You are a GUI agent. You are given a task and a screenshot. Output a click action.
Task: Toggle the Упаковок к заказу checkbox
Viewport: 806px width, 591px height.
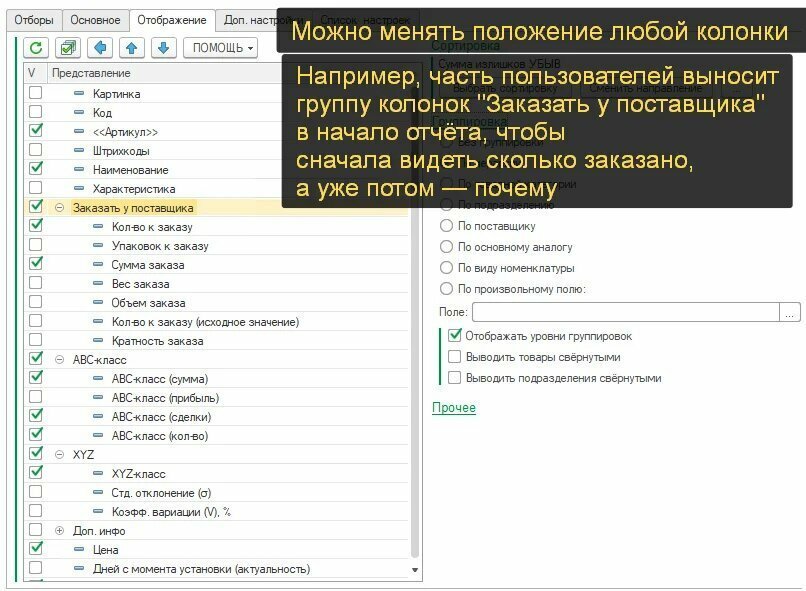[35, 245]
